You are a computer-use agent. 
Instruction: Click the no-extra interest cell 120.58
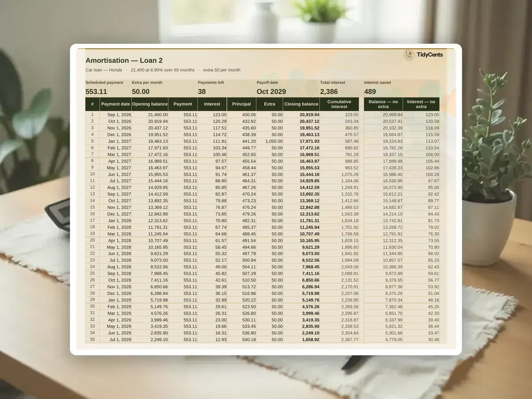click(421, 121)
